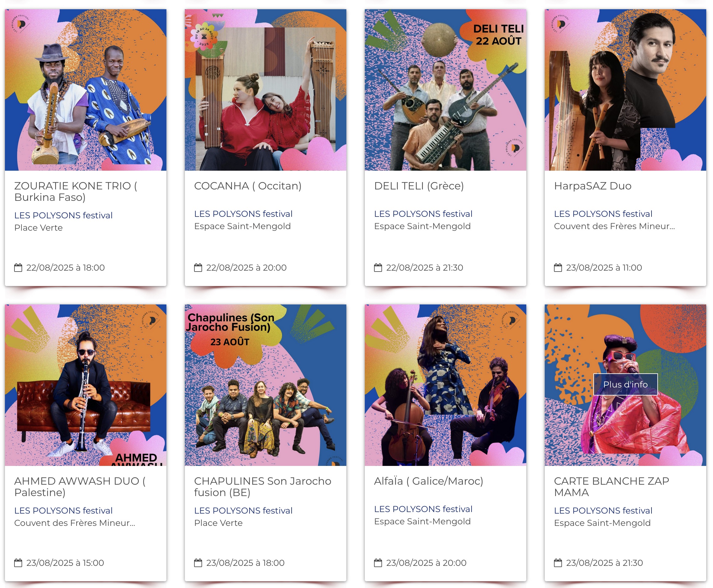Click calendar icon on Chapulines card

(x=198, y=562)
